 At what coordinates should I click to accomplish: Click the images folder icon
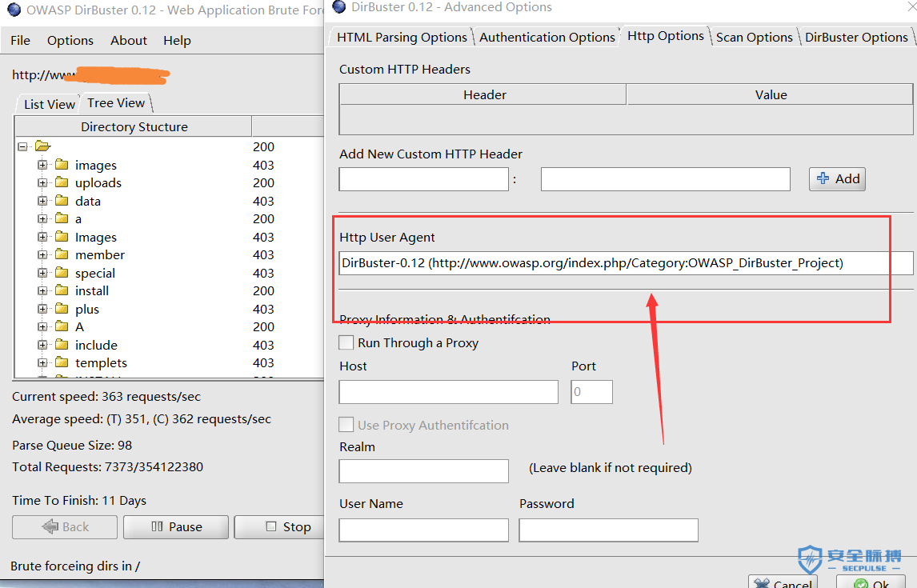point(62,165)
